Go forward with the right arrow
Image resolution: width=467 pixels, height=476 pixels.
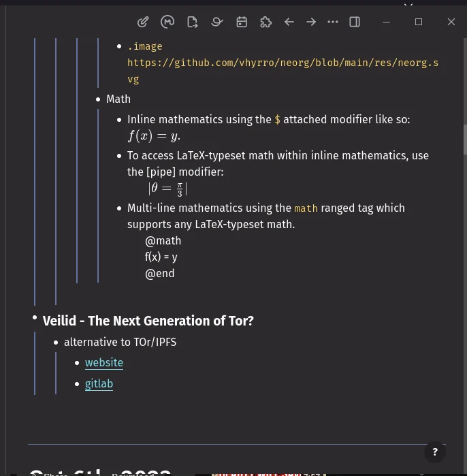[x=311, y=22]
